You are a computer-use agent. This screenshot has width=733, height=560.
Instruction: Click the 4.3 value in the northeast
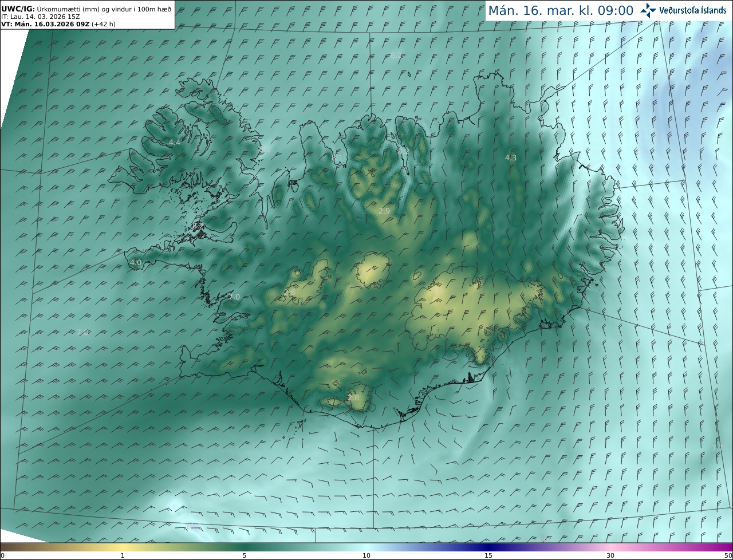coord(510,157)
